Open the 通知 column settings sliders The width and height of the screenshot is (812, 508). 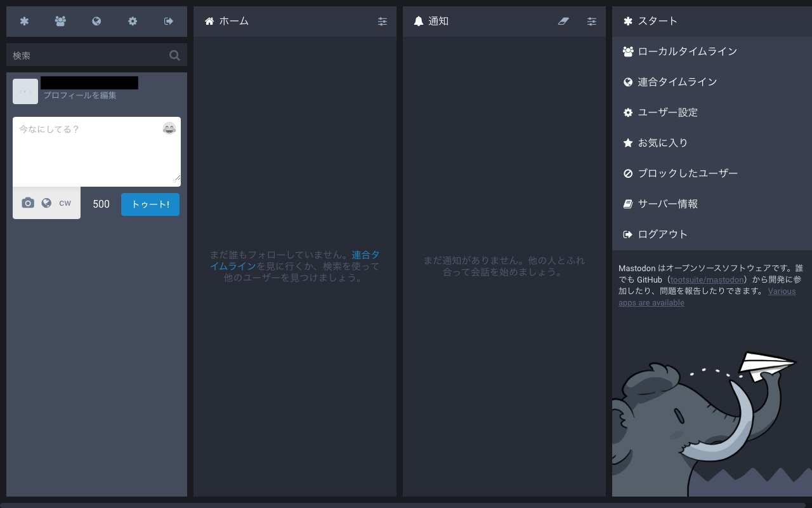[592, 21]
